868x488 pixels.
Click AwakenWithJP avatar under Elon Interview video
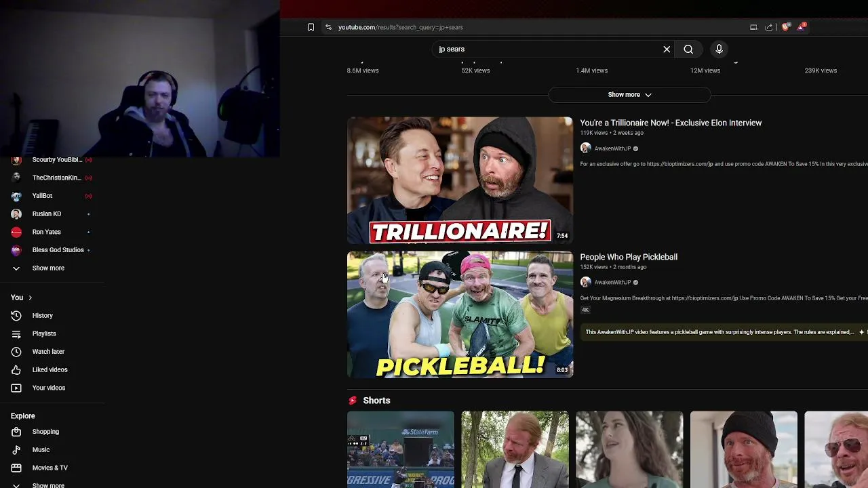[586, 148]
